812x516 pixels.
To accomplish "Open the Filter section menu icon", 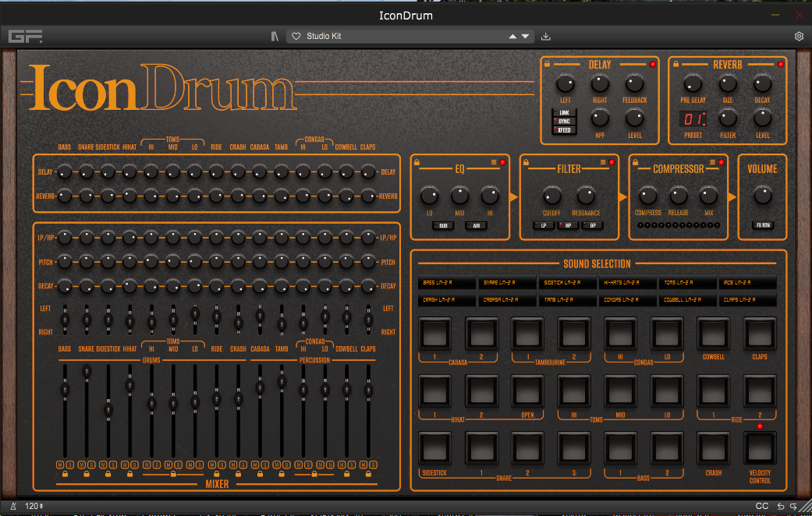I will click(603, 162).
